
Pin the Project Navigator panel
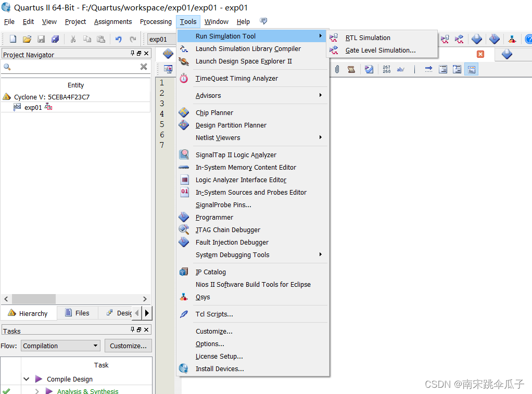[132, 53]
